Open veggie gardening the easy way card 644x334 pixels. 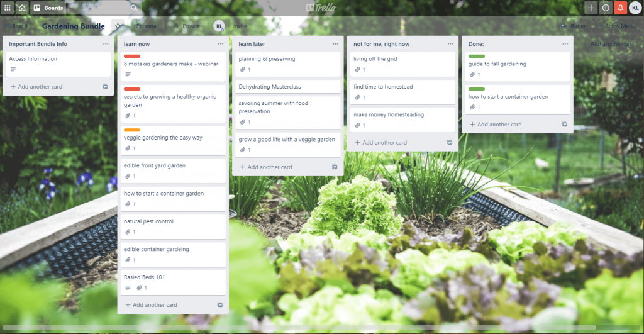click(173, 140)
